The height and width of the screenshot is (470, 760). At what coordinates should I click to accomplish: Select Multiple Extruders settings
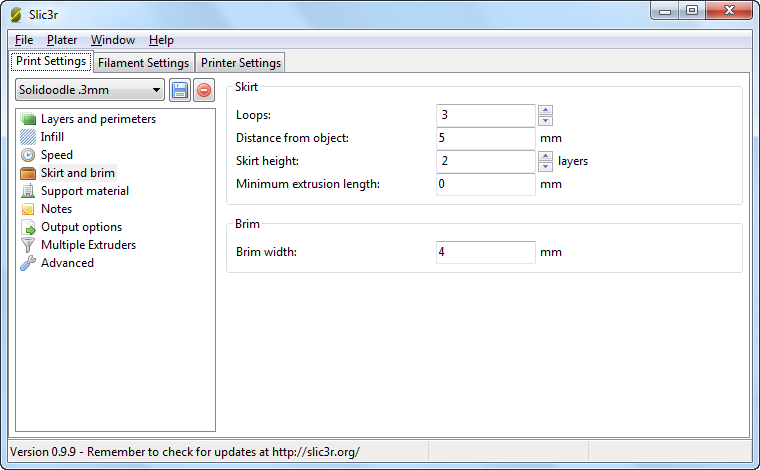click(88, 245)
